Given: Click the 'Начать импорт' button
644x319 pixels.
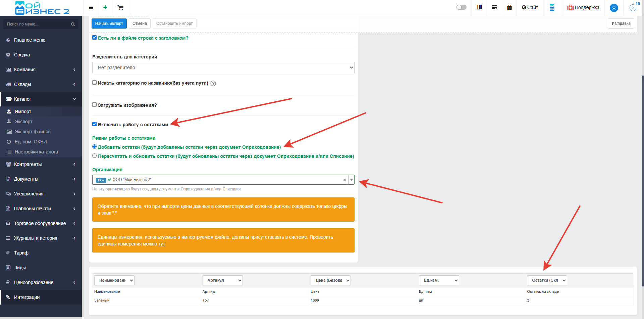Looking at the screenshot, I should pos(109,24).
